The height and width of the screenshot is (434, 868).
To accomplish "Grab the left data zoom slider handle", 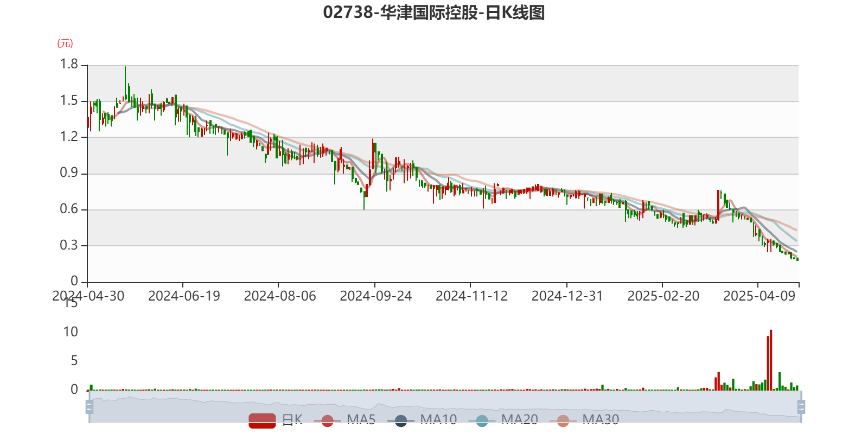I will [90, 407].
